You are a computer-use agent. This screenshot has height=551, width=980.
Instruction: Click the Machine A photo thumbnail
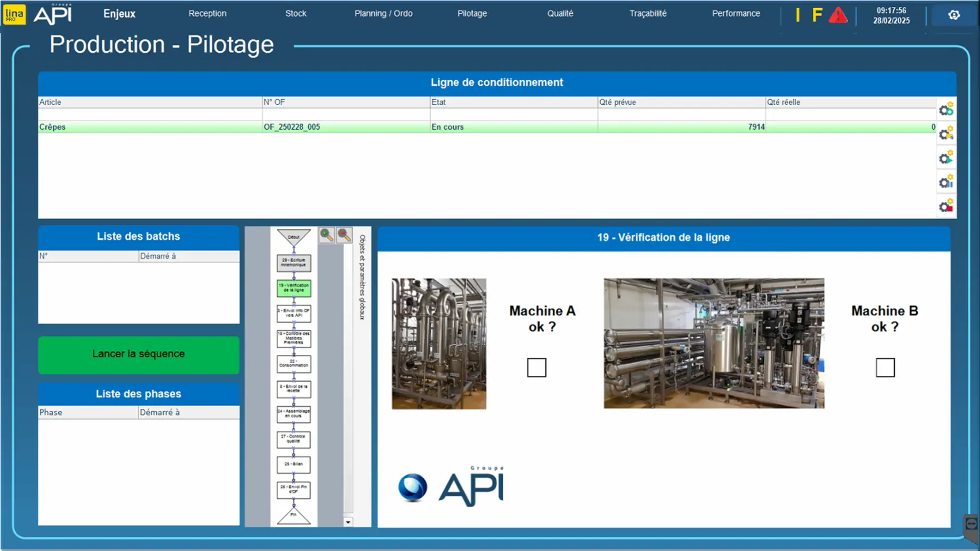pos(439,344)
